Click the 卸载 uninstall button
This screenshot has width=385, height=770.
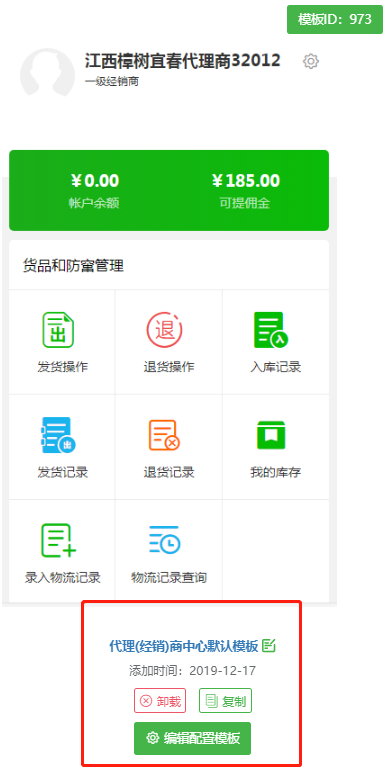pyautogui.click(x=160, y=700)
